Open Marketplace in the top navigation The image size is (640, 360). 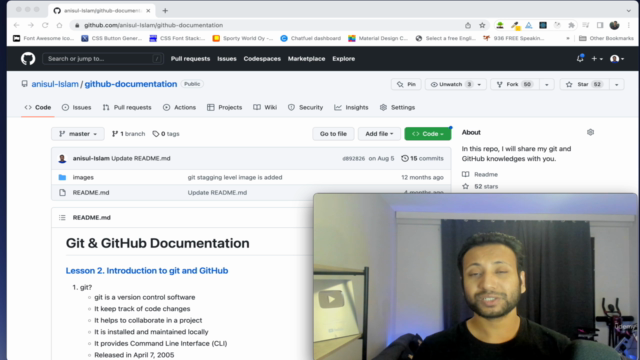click(x=307, y=59)
